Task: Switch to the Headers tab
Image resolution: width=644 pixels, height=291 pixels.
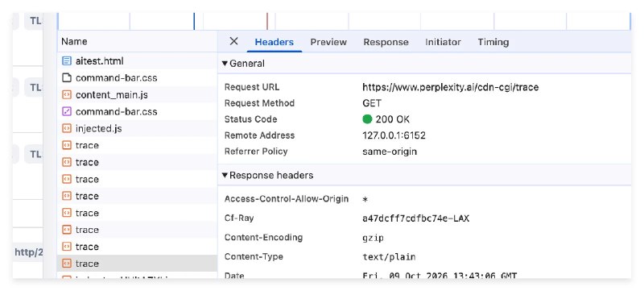Action: pyautogui.click(x=275, y=42)
